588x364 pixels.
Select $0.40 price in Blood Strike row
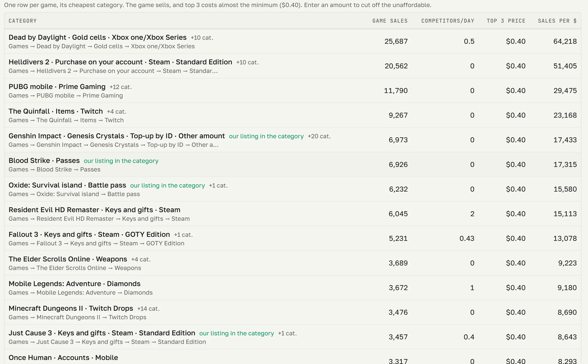point(516,164)
